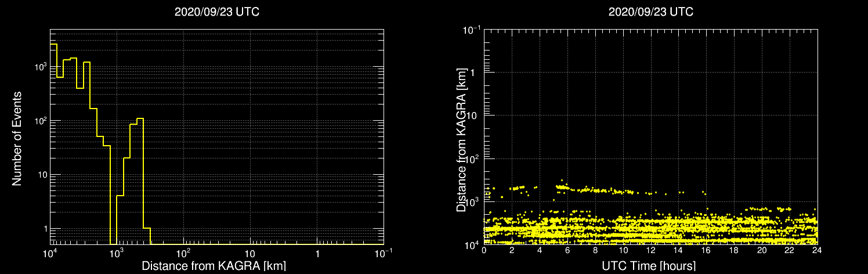868x274 pixels.
Task: Select the 'Number of Events' axis label
Action: (17, 138)
